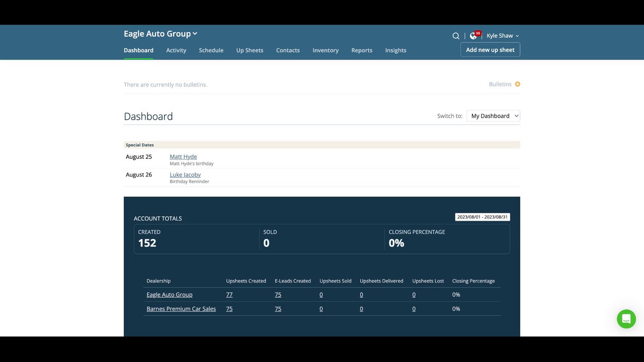The image size is (644, 362).
Task: View Barnes Premium's upsheets lost count
Action: 414,309
